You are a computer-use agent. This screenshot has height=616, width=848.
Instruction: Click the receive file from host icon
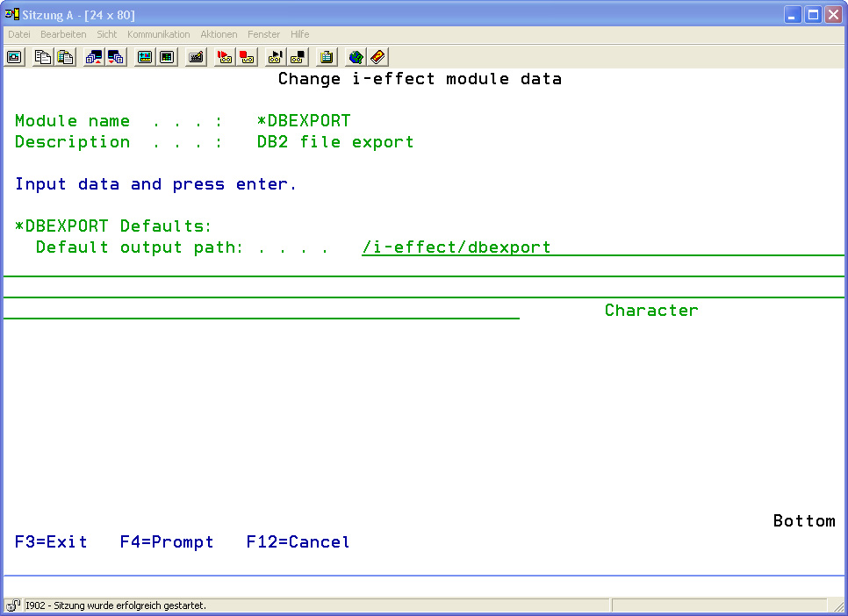pos(116,58)
